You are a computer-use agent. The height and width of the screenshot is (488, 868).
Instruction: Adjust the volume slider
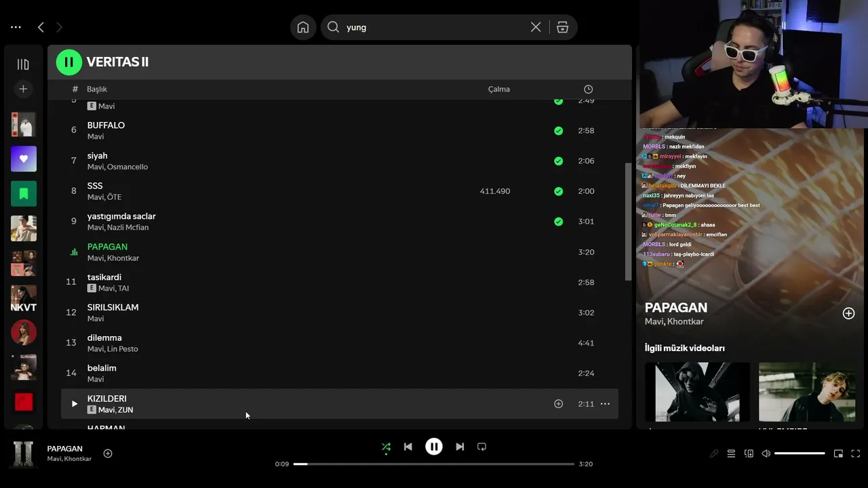click(x=800, y=453)
